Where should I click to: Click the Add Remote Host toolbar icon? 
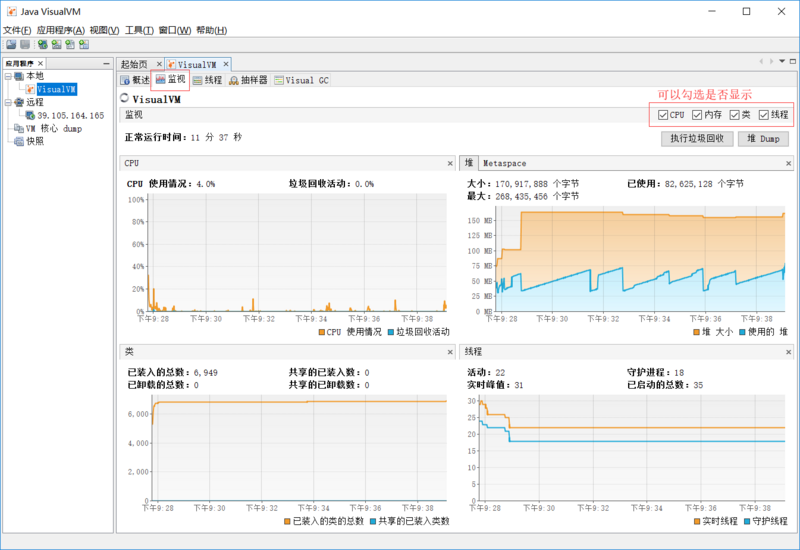(x=42, y=44)
